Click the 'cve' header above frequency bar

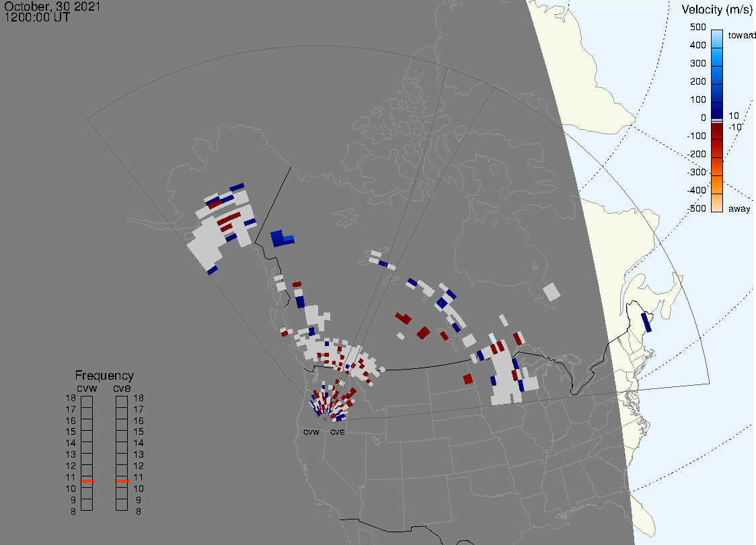(x=122, y=388)
